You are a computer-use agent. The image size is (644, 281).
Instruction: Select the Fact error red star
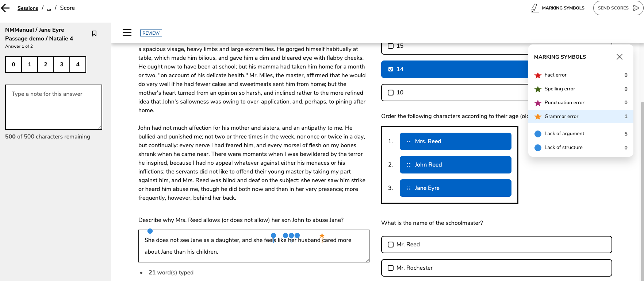[538, 75]
